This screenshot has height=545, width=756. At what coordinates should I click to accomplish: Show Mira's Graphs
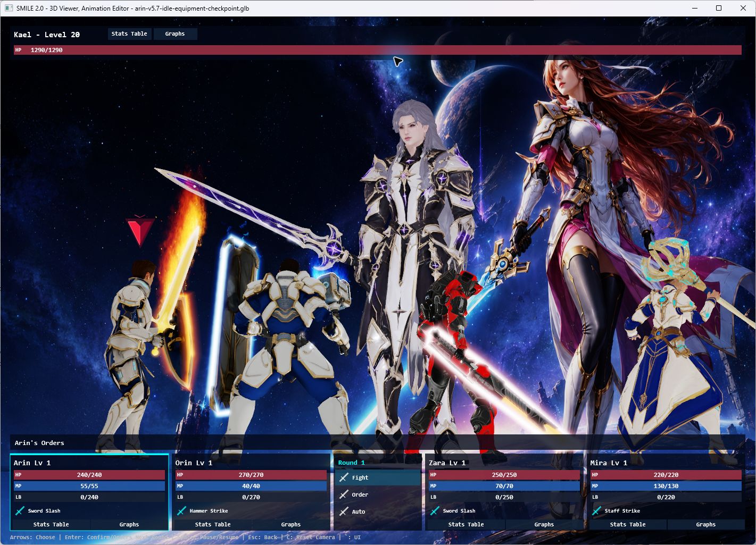[706, 524]
